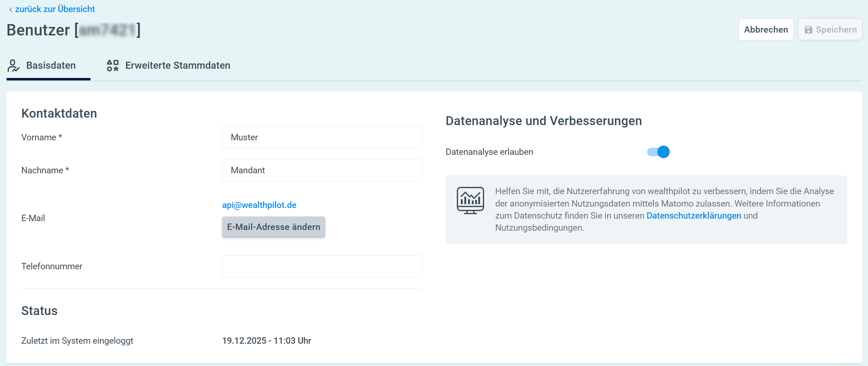This screenshot has height=366, width=868.
Task: Click the Basisdaten person icon
Action: tap(13, 66)
